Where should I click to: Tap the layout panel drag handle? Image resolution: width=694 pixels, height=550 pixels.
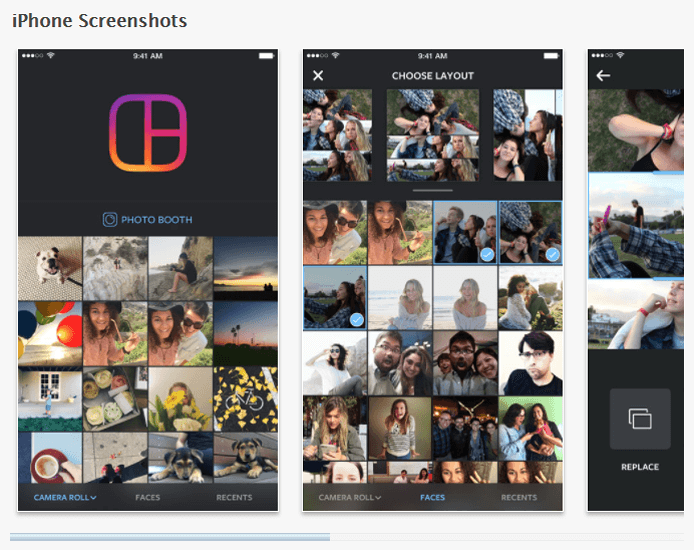point(432,191)
